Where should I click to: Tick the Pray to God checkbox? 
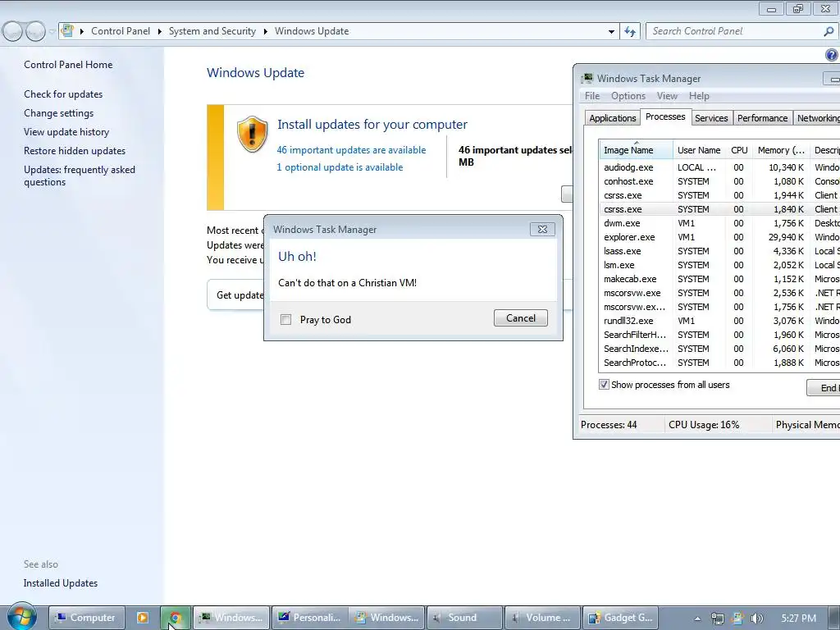point(286,320)
